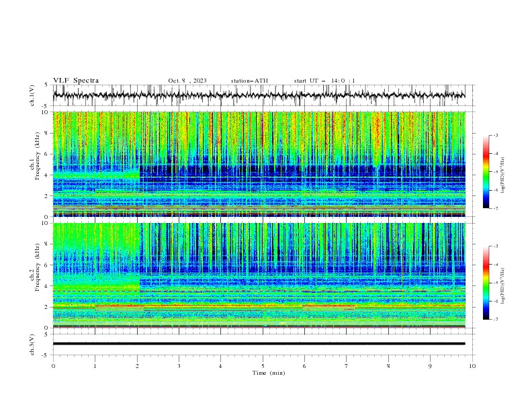Screen dimensions: 532x411
Task: Click the "ch.1(V)" axis label
Action: (x=32, y=95)
